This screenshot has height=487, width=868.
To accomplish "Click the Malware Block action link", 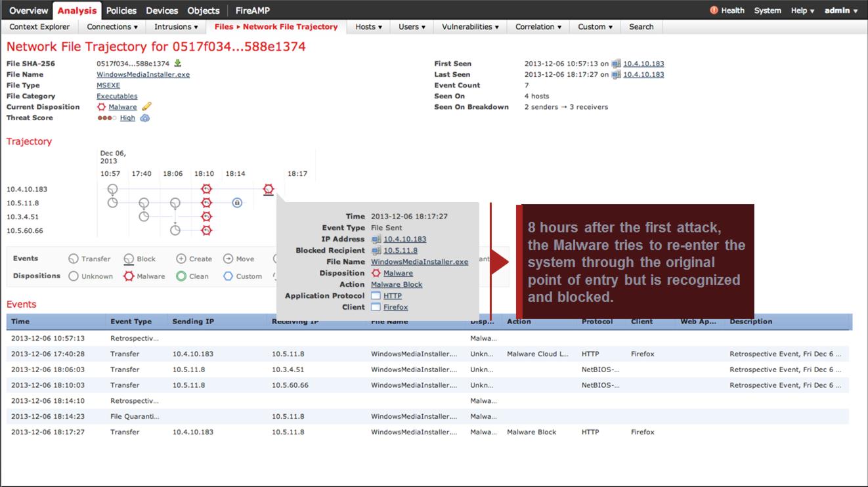I will (397, 285).
